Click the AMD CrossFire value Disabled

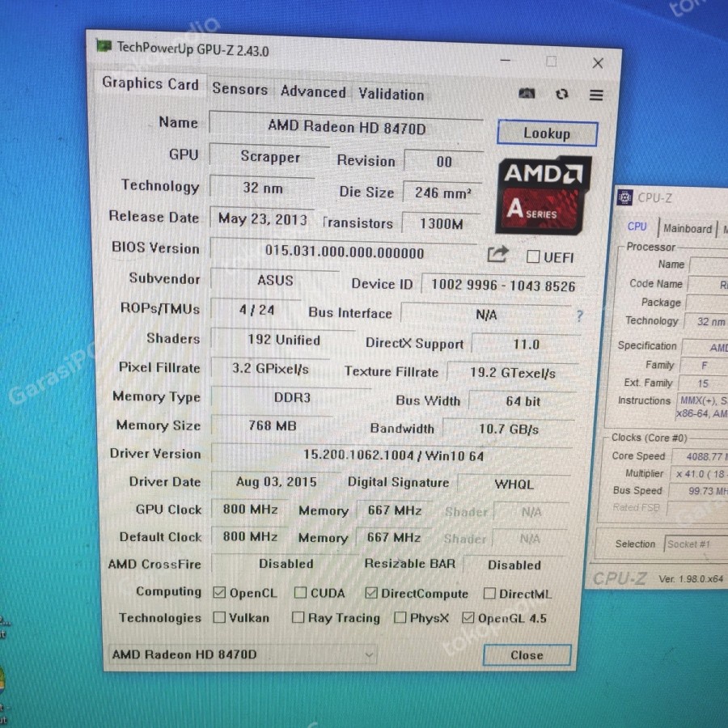(286, 564)
